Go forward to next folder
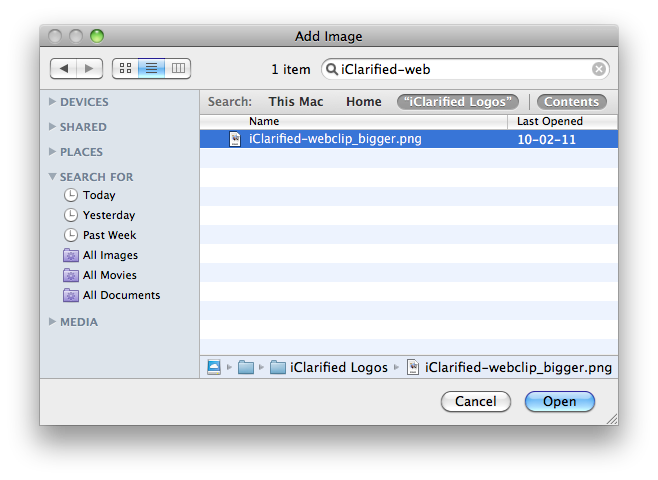Viewport: 658px width, 480px height. (90, 69)
